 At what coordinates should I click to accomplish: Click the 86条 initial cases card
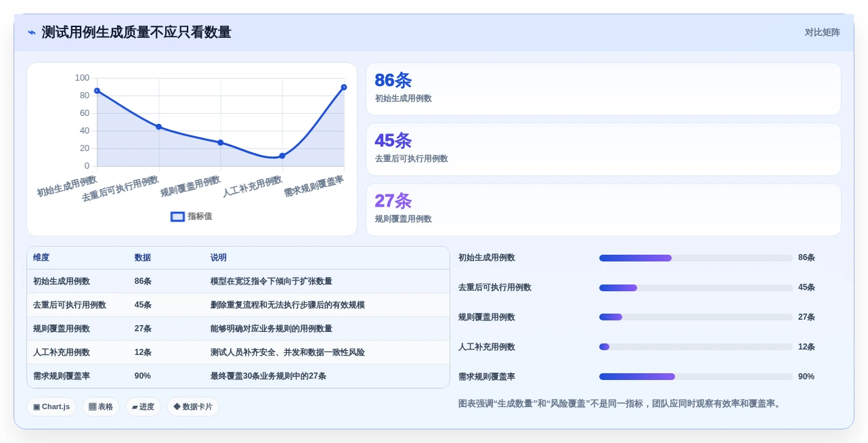pos(603,89)
